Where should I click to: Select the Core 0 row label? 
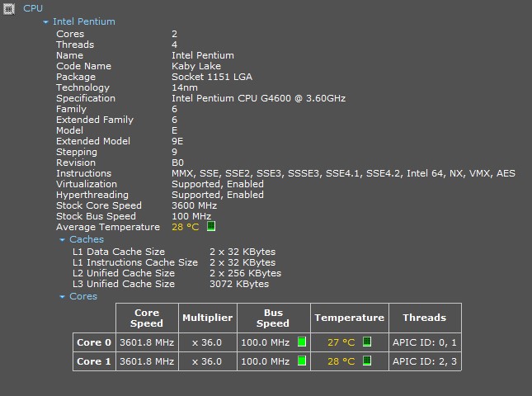(x=94, y=342)
